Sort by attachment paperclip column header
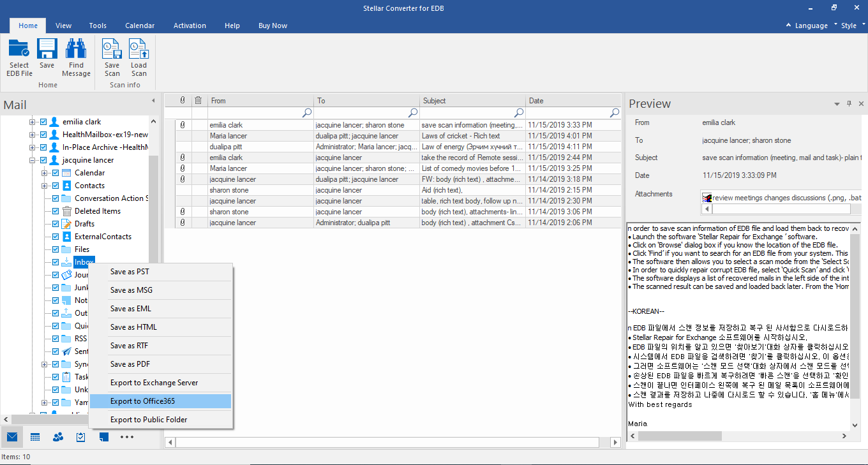 (183, 100)
